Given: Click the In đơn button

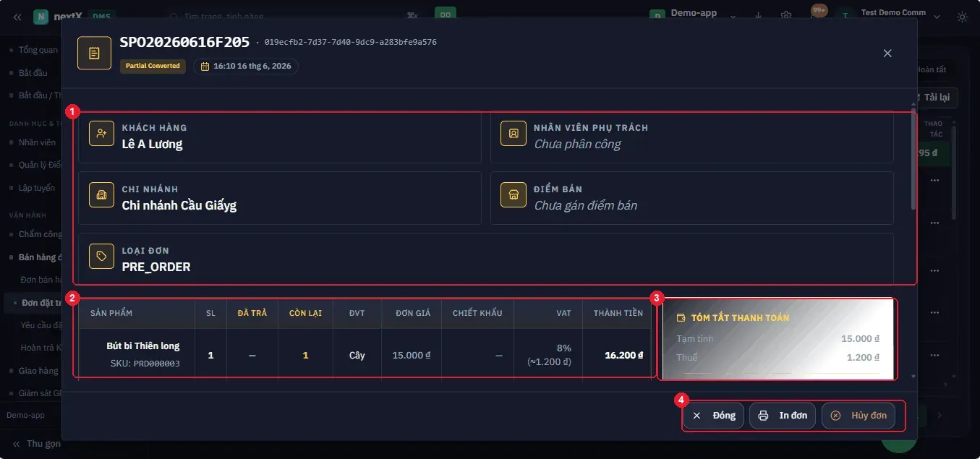Looking at the screenshot, I should (783, 416).
